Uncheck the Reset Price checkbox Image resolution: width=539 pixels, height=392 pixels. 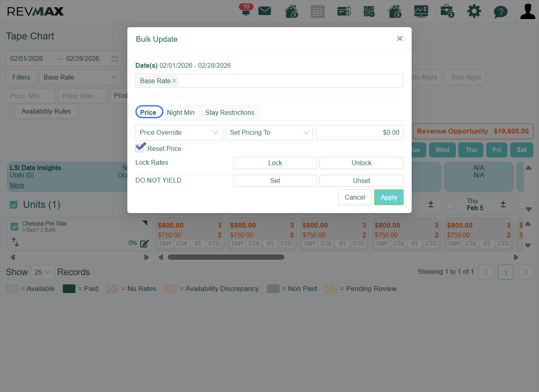140,148
